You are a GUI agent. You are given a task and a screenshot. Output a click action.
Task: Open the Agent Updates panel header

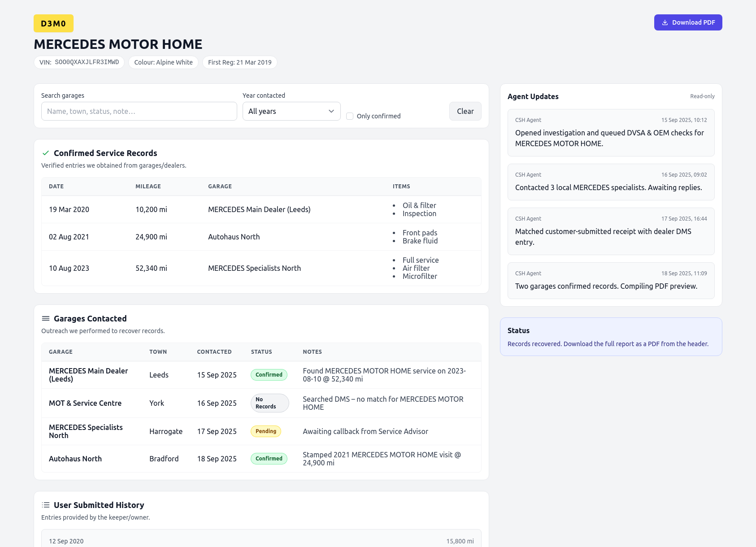click(533, 96)
